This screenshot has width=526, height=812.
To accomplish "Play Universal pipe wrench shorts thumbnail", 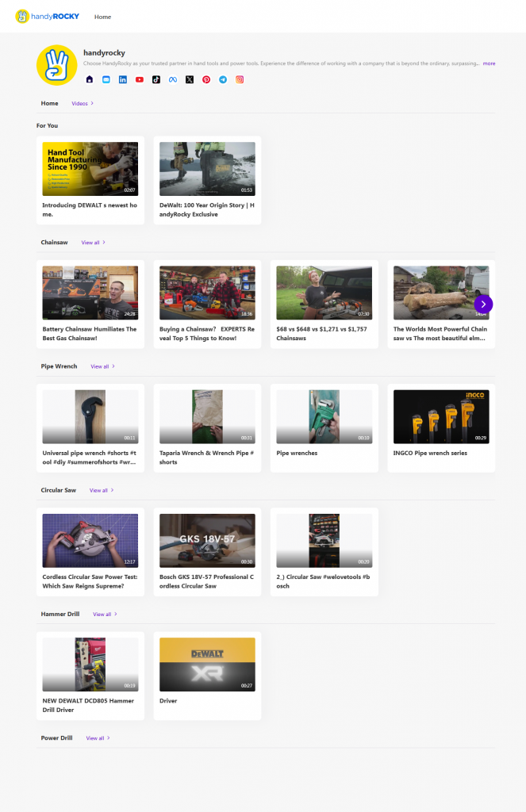I will coord(90,416).
